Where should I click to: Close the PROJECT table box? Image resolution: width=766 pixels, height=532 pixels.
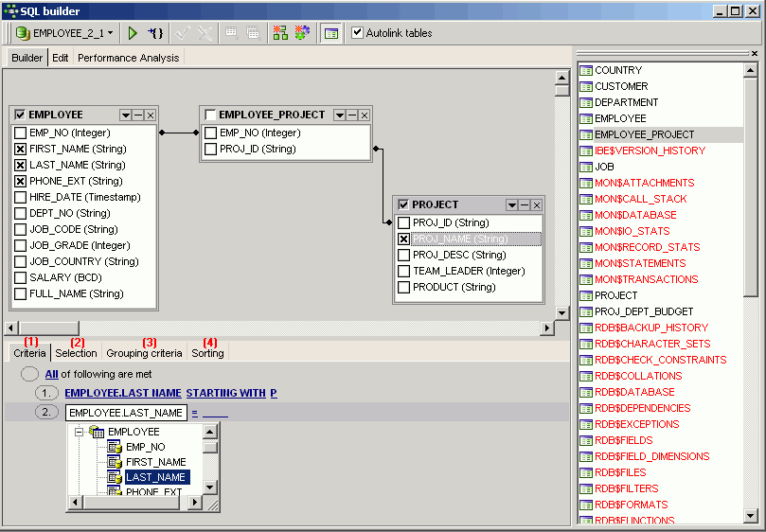(536, 205)
